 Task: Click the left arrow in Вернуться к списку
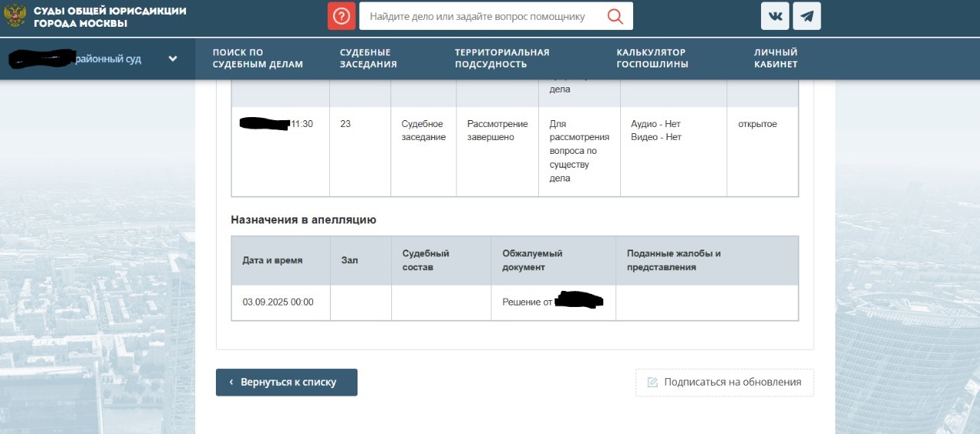[x=231, y=383]
